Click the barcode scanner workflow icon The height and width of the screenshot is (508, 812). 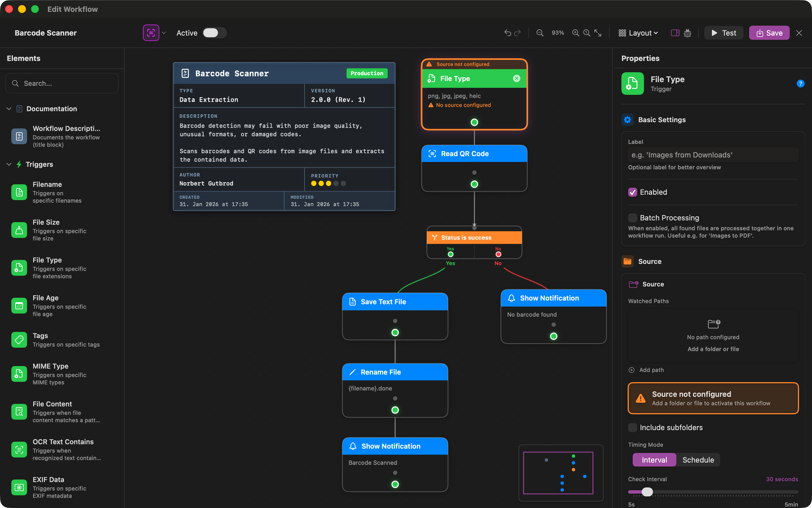pyautogui.click(x=151, y=33)
